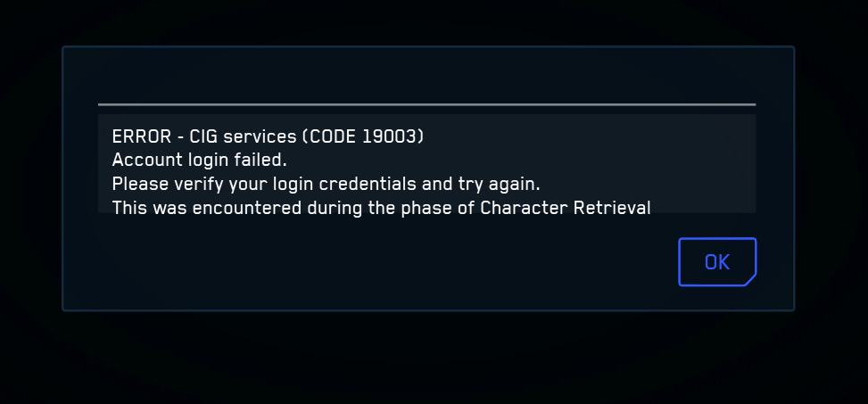Click the horizontal divider above the message
868x404 pixels.
coord(426,104)
